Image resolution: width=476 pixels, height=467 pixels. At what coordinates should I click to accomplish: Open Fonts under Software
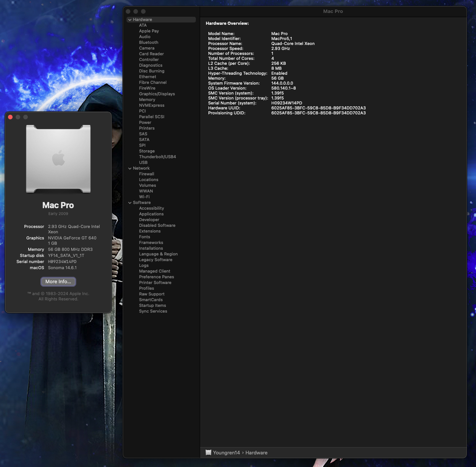pos(144,237)
